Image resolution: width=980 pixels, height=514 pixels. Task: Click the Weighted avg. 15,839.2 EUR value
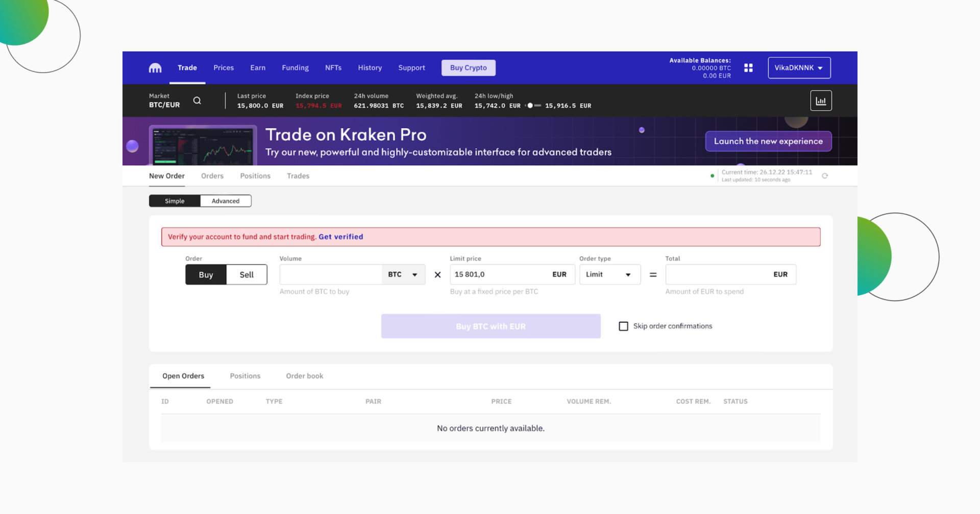[439, 106]
